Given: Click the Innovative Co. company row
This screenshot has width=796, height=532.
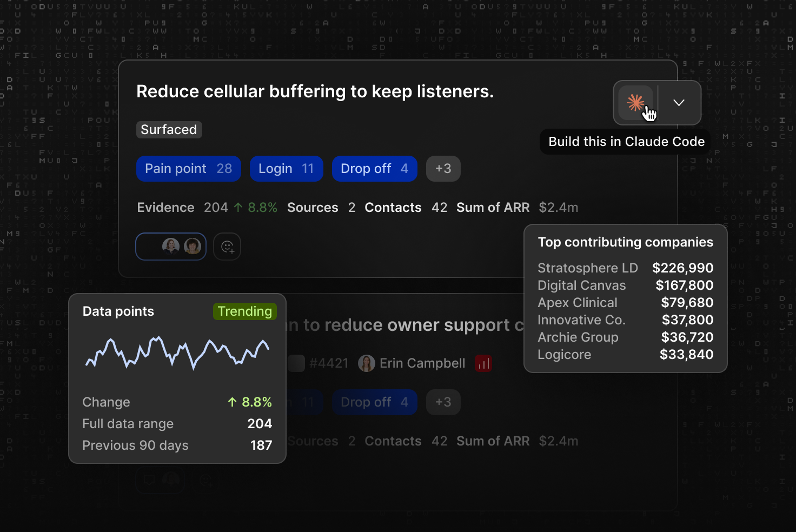Looking at the screenshot, I should [626, 320].
